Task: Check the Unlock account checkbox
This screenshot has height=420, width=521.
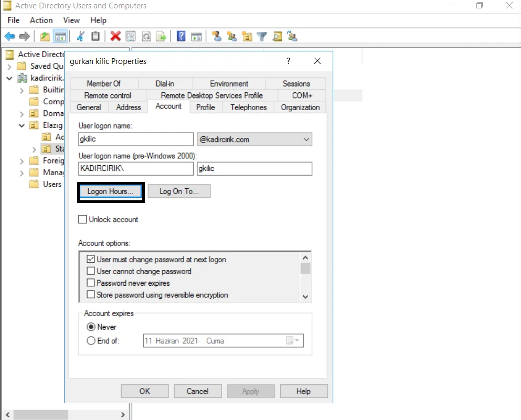Action: point(82,220)
